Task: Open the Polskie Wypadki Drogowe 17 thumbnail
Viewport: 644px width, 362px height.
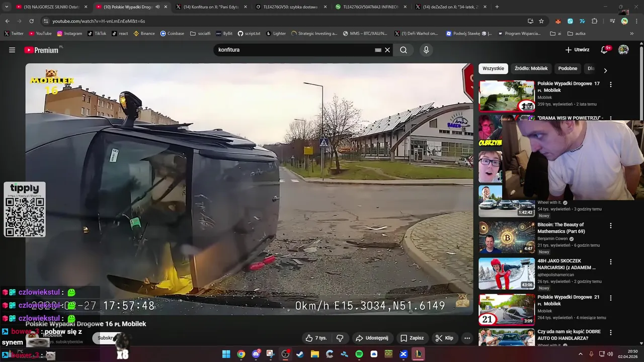Action: coord(506,96)
